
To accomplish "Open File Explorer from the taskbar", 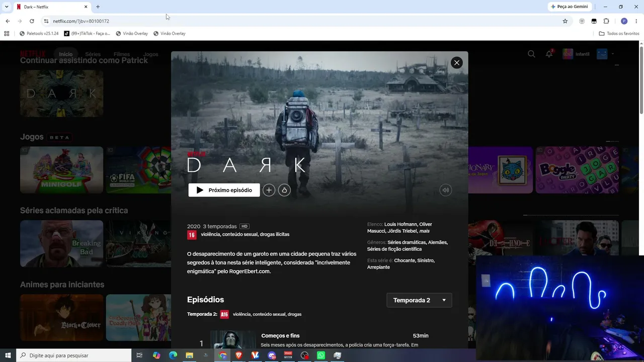I will tap(190, 355).
